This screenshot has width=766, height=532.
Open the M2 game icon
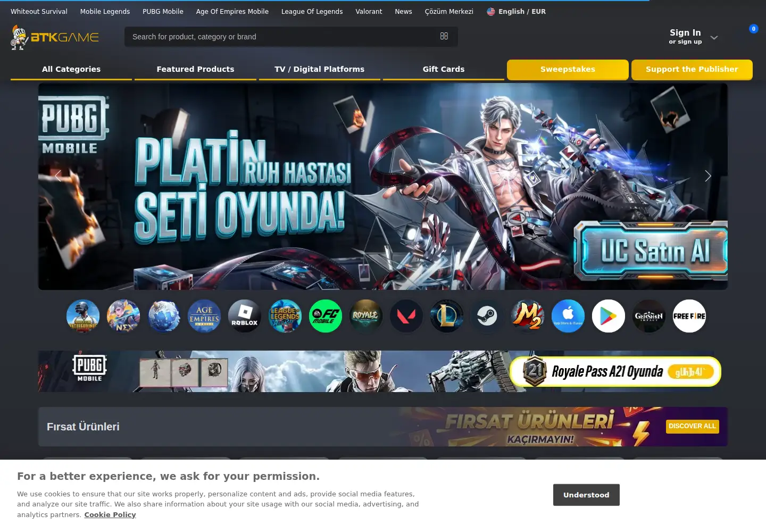tap(528, 316)
